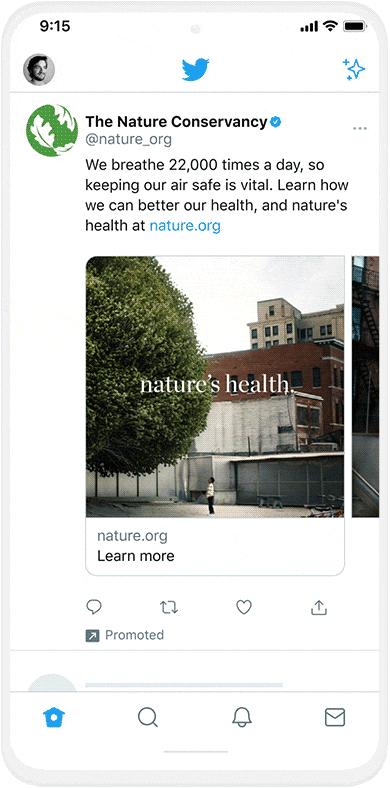Open the sparkle timeline options icon
Image resolution: width=390 pixels, height=788 pixels.
tap(354, 69)
